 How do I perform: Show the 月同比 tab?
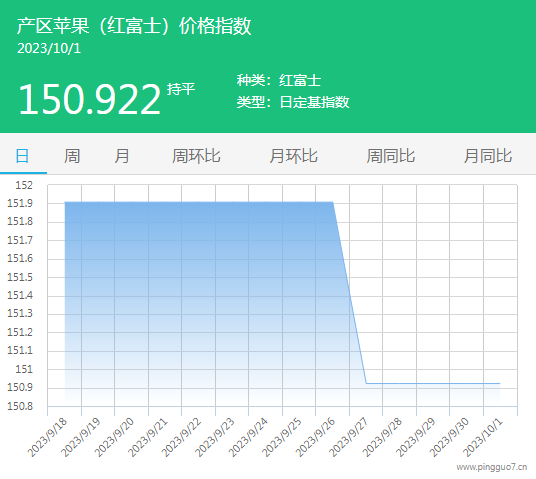(488, 156)
